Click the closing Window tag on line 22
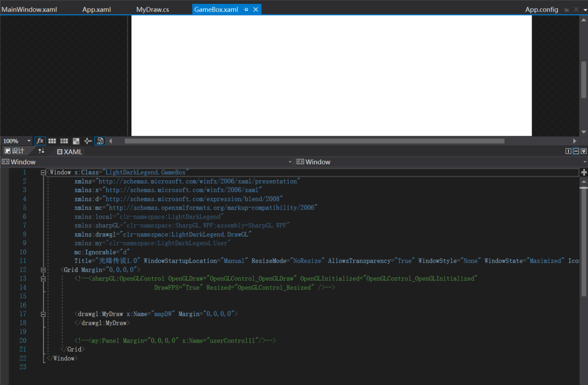This screenshot has width=588, height=385. 62,358
